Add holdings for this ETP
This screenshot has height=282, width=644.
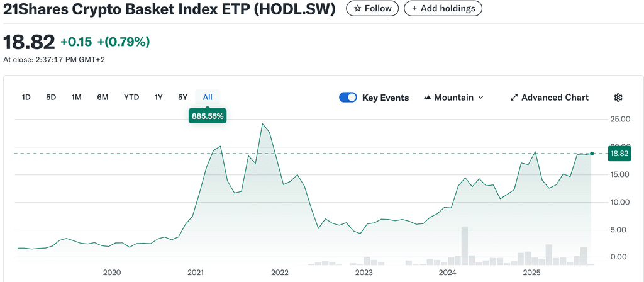(443, 8)
